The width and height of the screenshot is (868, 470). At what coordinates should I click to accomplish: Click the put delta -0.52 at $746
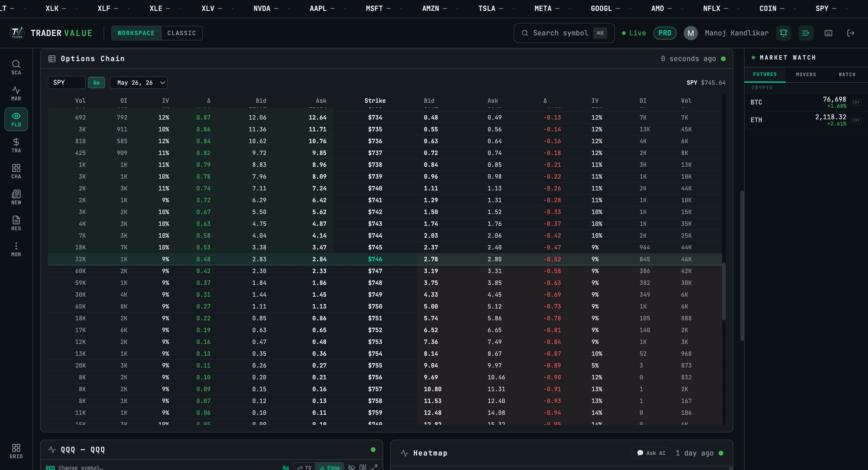(552, 259)
